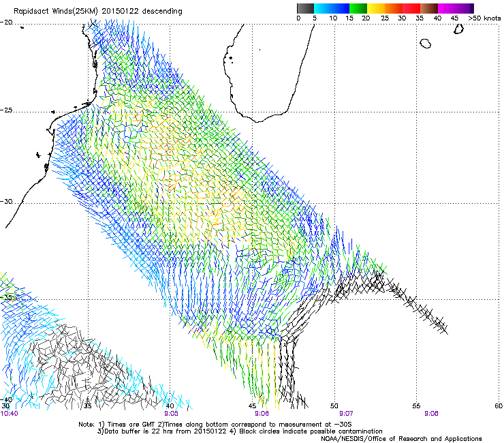Click the gray 0-5 knots color swatch

pos(305,8)
